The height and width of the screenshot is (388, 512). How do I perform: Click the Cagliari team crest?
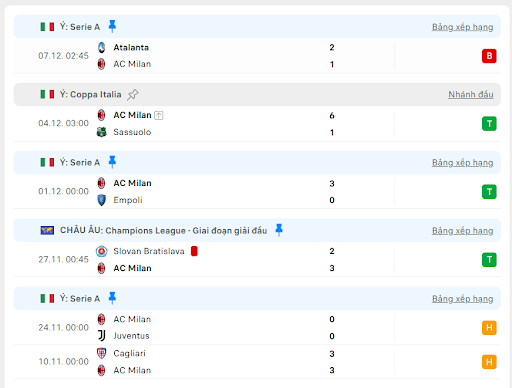[x=102, y=353]
